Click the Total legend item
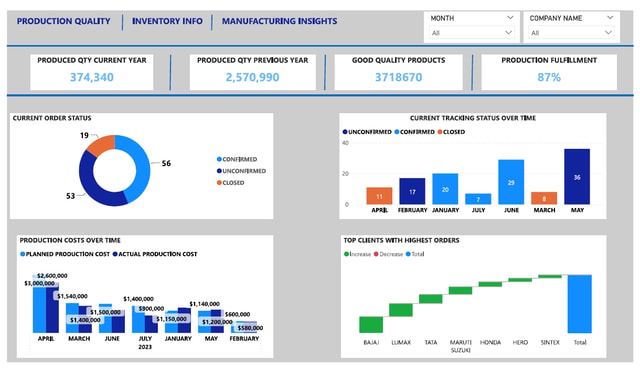 click(415, 254)
